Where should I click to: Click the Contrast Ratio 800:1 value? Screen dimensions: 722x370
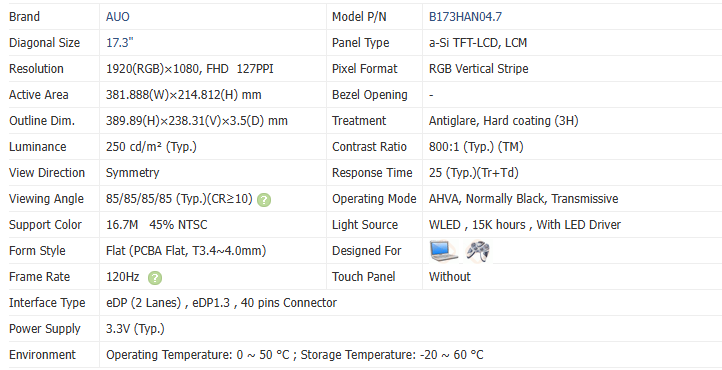click(476, 147)
